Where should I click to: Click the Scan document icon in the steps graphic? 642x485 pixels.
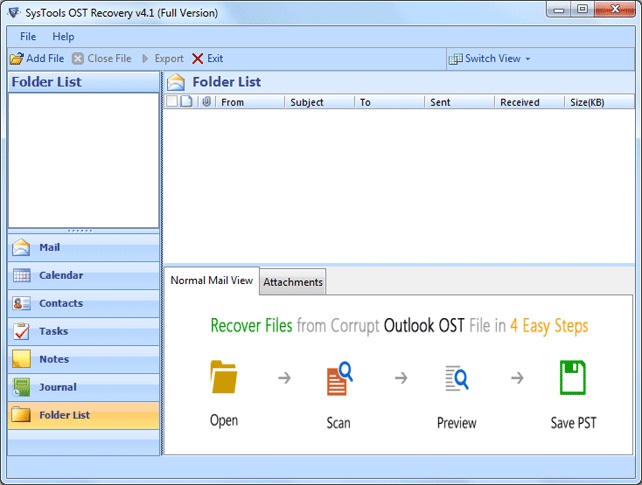tap(339, 379)
